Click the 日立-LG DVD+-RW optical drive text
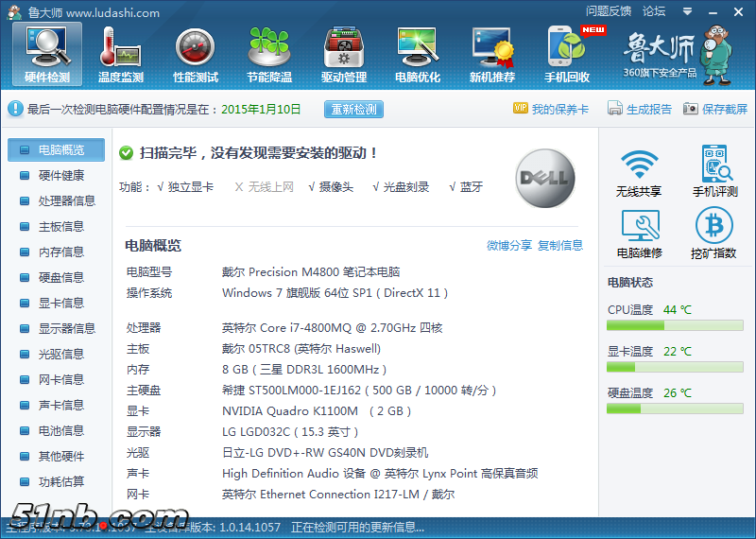Image resolution: width=756 pixels, height=539 pixels. coord(325,453)
